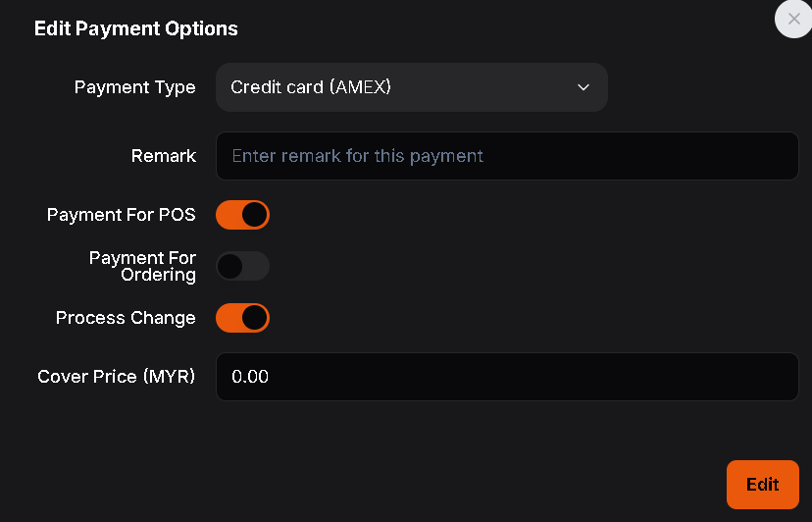Click the Process Change label
Image resolution: width=812 pixels, height=522 pixels.
[126, 318]
